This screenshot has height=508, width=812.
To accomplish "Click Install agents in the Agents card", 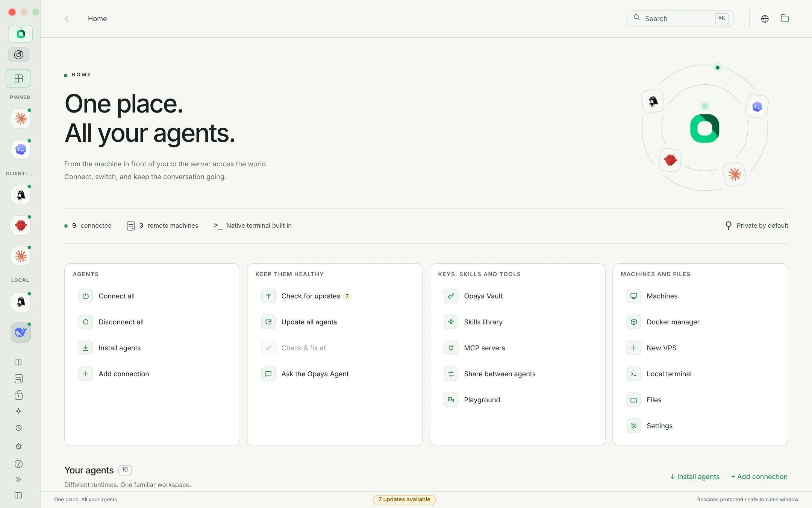I will click(152, 348).
